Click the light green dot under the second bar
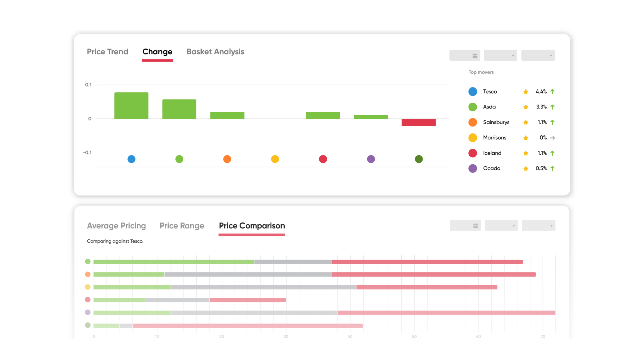Screen dimensions: 644x362 (179, 159)
